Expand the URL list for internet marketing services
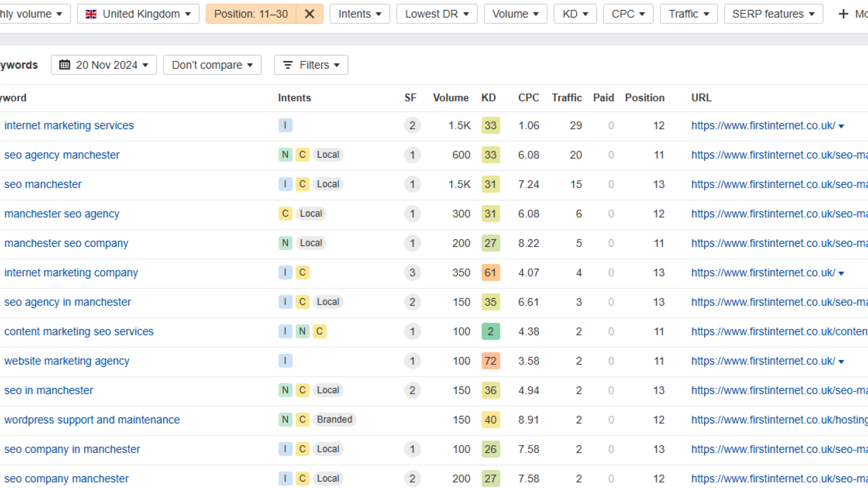 tap(841, 126)
